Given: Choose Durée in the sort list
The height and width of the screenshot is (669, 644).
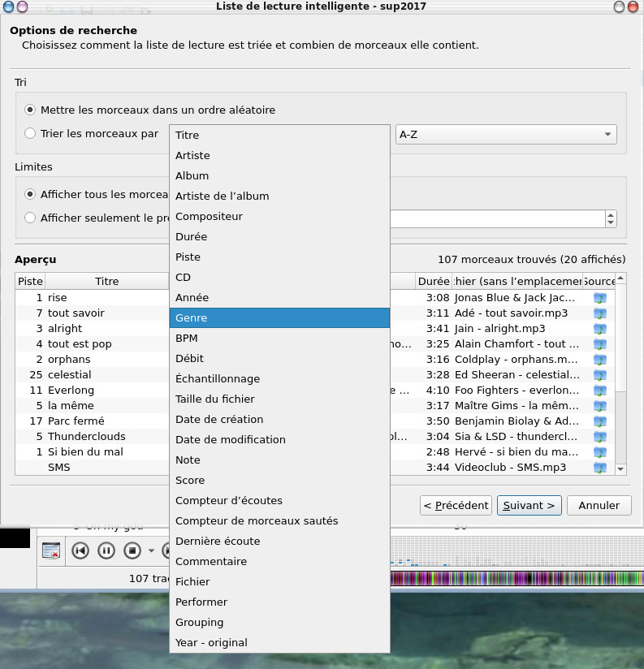Looking at the screenshot, I should point(279,236).
